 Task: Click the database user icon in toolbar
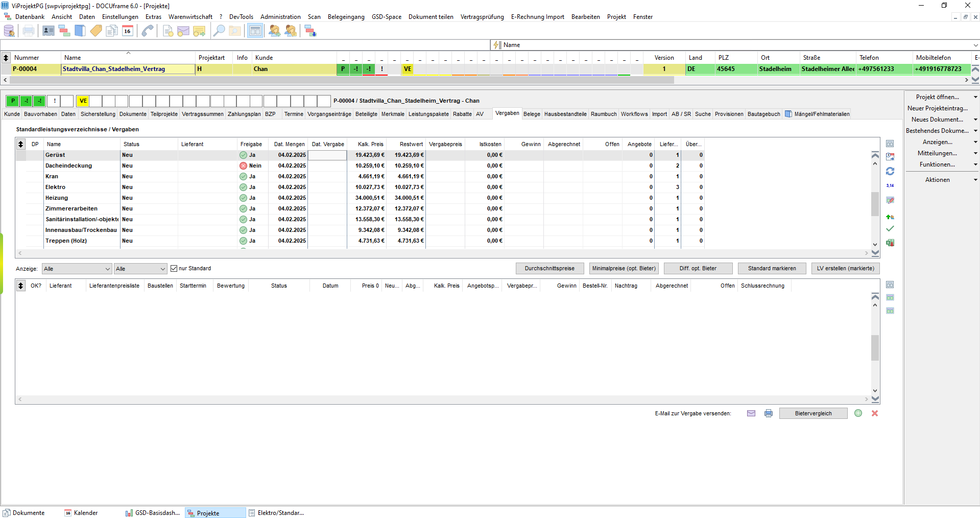[9, 31]
